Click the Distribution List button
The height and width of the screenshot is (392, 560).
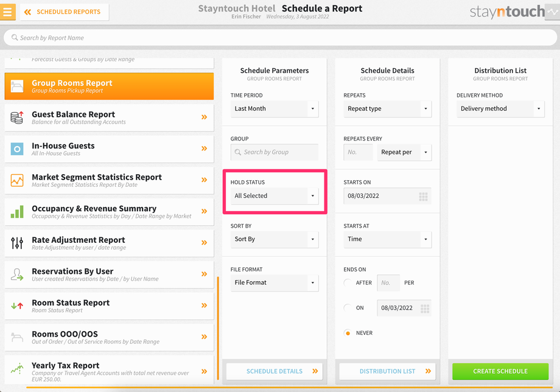tap(388, 371)
